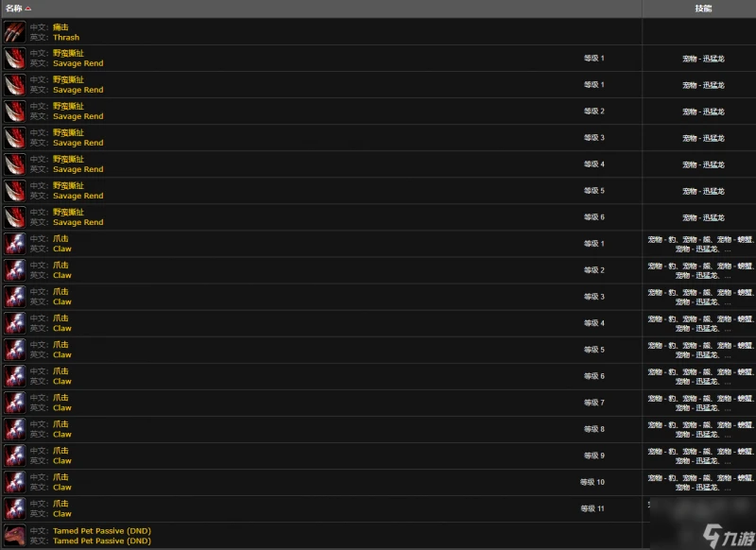Open Claw level 10 name link
Image resolution: width=756 pixels, height=550 pixels.
pyautogui.click(x=61, y=487)
